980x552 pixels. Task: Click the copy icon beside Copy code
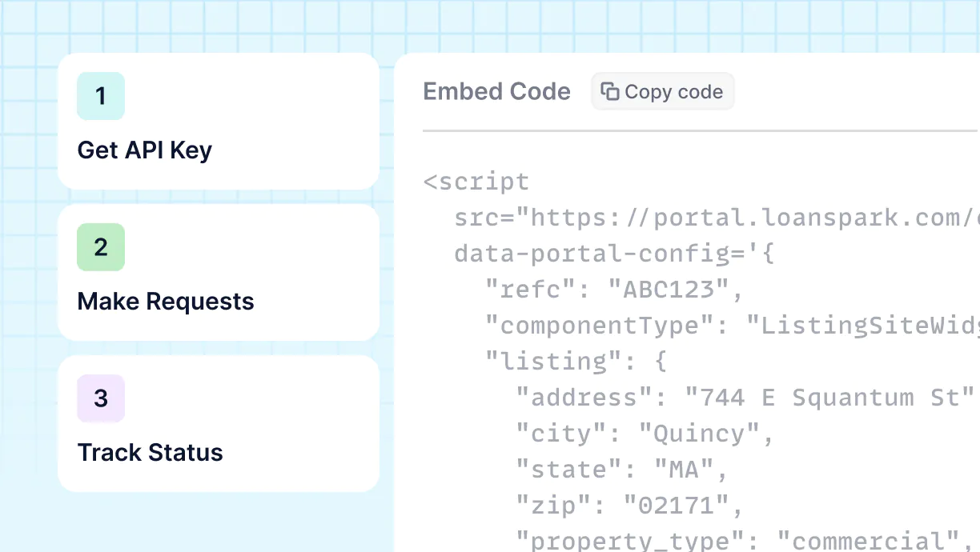point(609,92)
